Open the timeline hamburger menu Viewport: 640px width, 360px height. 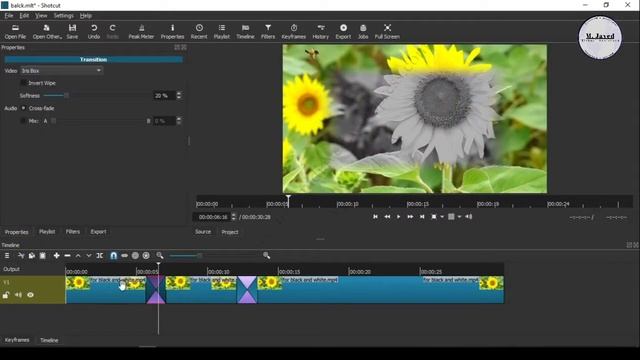point(7,256)
